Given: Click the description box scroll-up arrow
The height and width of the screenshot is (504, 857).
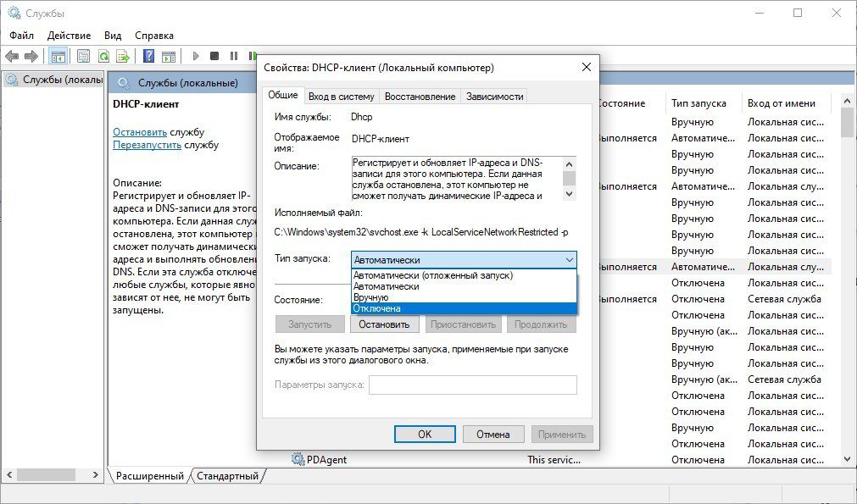Looking at the screenshot, I should (569, 164).
